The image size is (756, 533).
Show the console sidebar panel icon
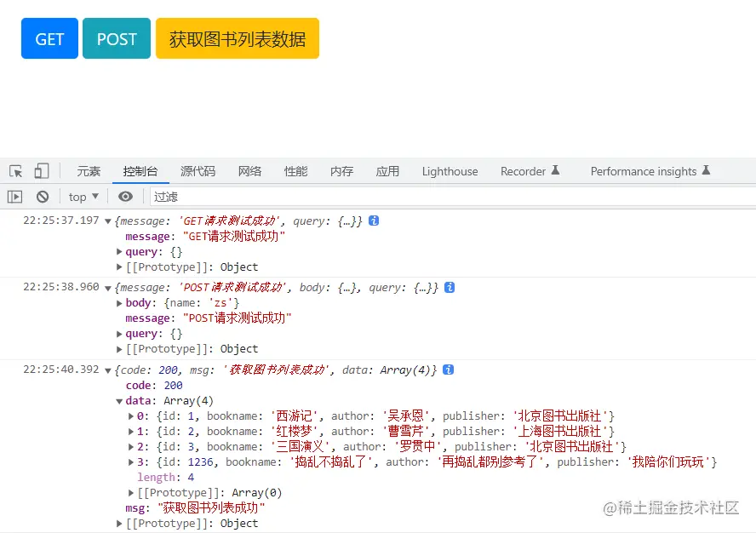pyautogui.click(x=15, y=197)
